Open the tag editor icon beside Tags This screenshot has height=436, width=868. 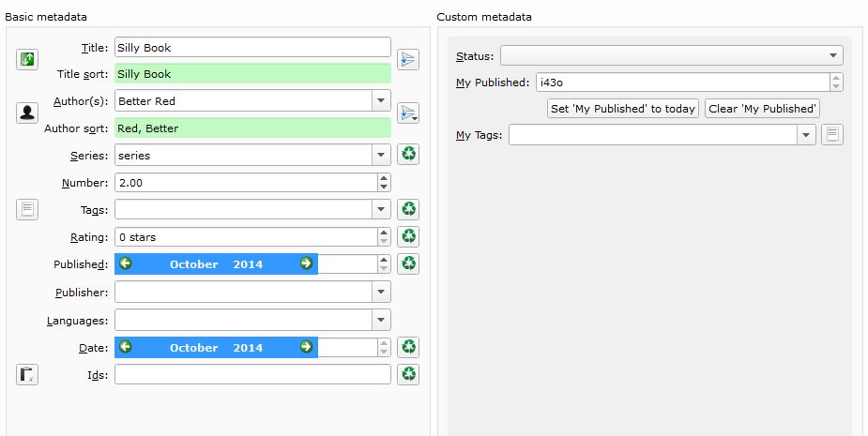[27, 209]
